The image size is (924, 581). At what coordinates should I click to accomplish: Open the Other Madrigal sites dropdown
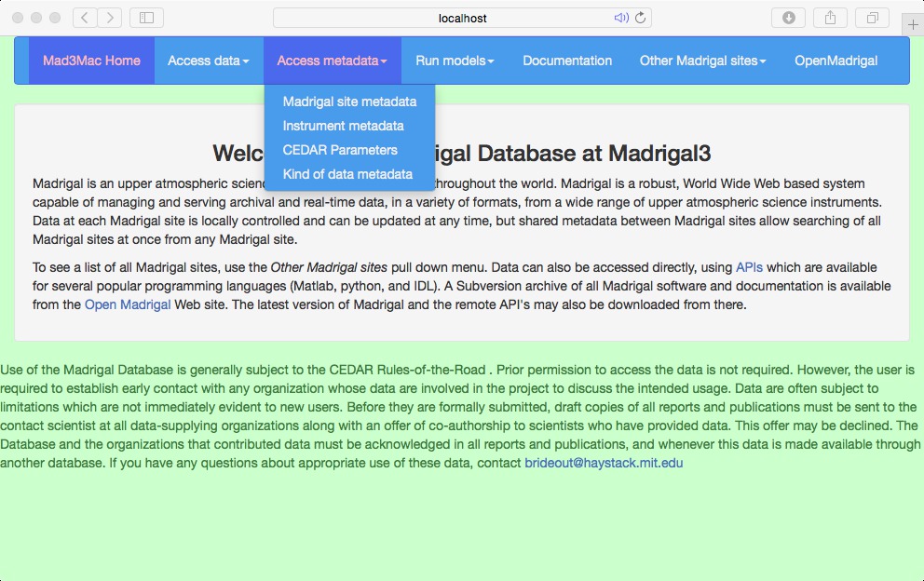tap(702, 61)
